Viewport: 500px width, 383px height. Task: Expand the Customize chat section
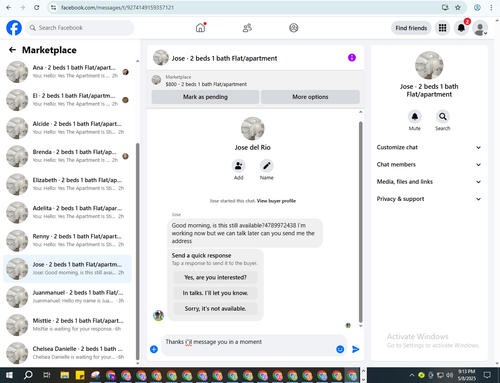(x=429, y=147)
